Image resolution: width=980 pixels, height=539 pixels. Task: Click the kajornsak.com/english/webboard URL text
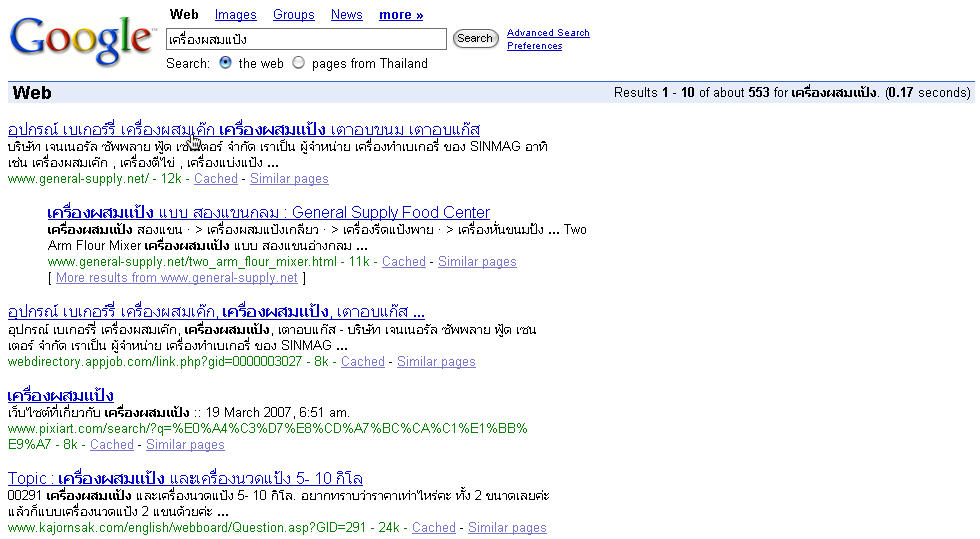pyautogui.click(x=204, y=528)
